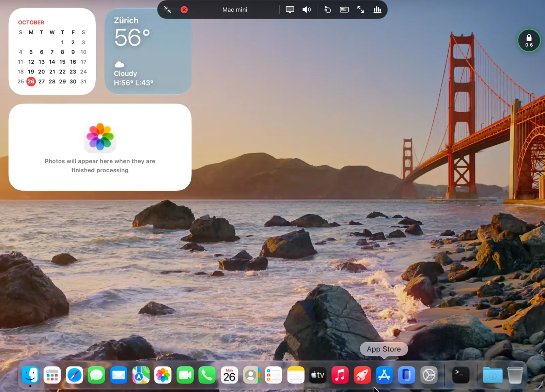
Task: Open Contacts app in dock
Action: tap(251, 375)
